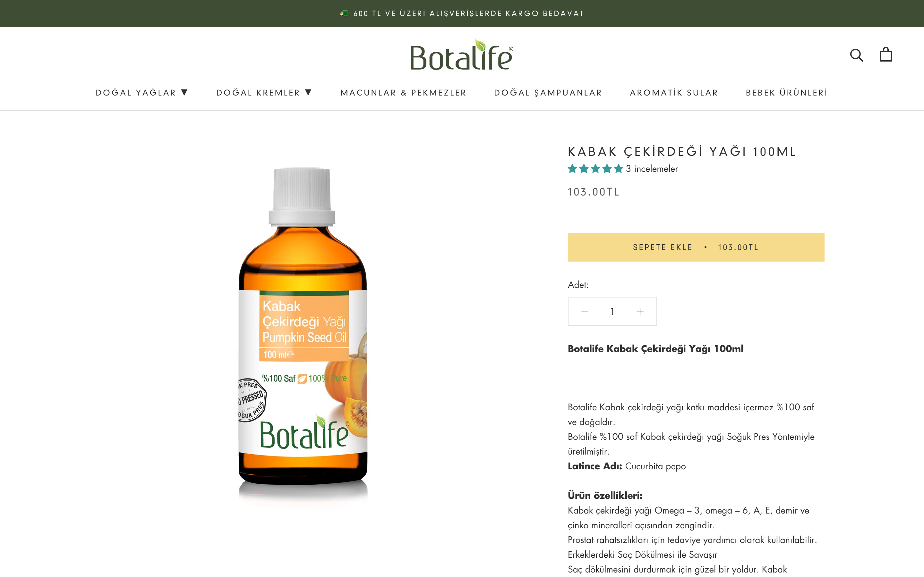
Task: Increase quantity with the plus icon
Action: coord(640,312)
